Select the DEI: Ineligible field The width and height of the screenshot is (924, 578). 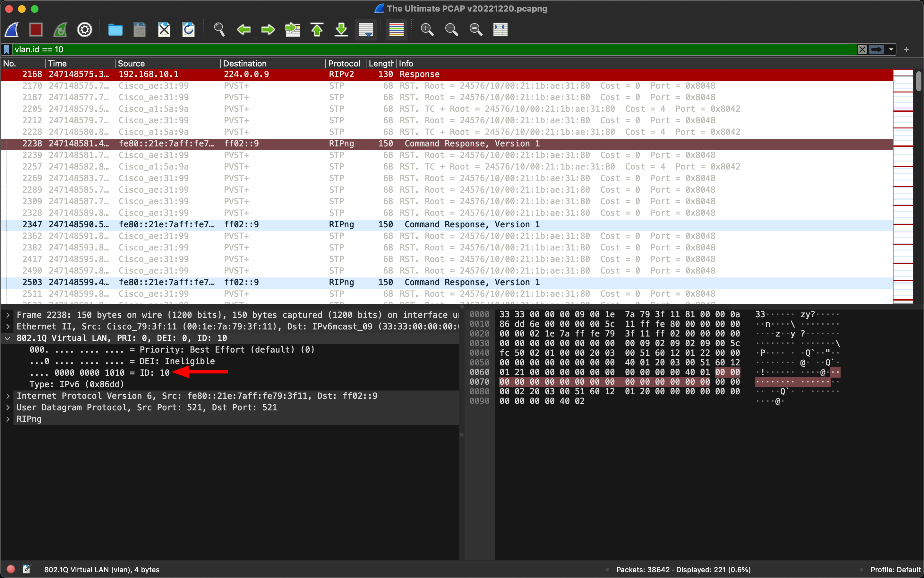point(122,361)
